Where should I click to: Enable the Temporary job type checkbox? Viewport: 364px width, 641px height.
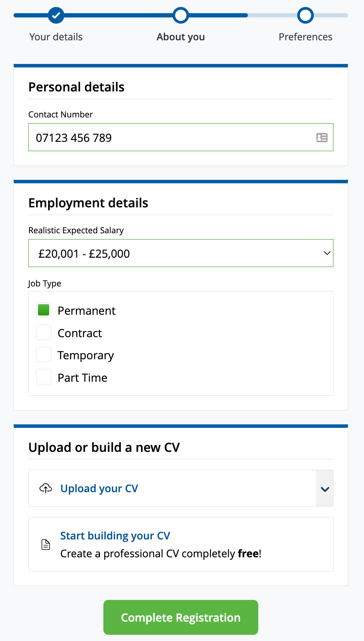[x=44, y=355]
